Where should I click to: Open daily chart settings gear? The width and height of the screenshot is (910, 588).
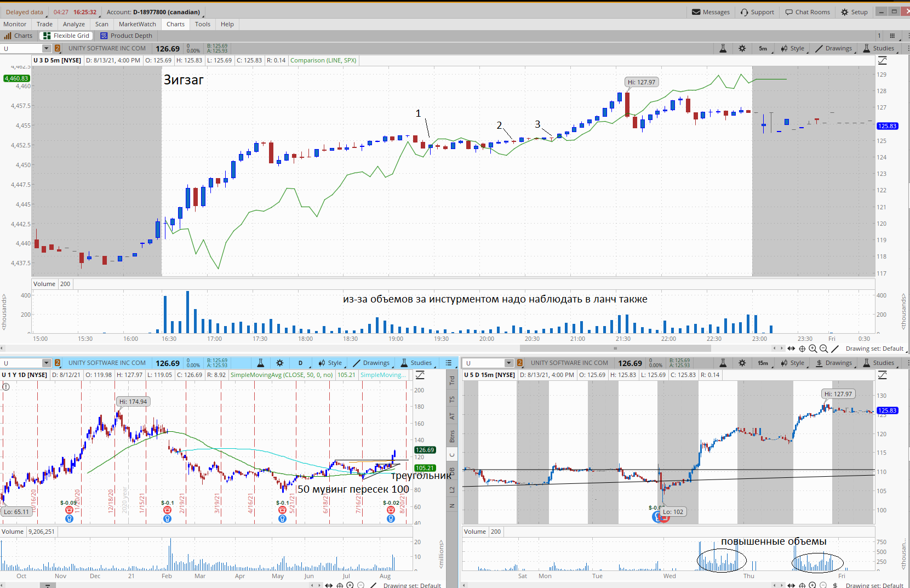280,363
